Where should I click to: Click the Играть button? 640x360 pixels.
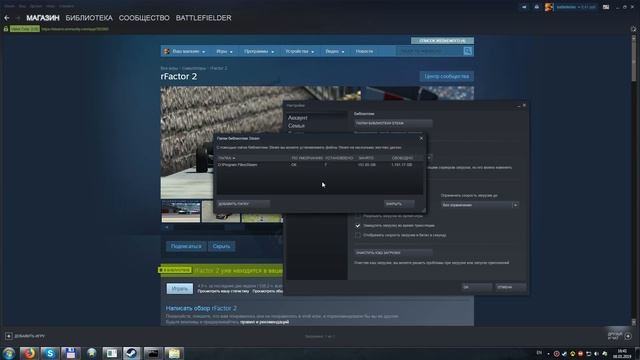[x=180, y=289]
